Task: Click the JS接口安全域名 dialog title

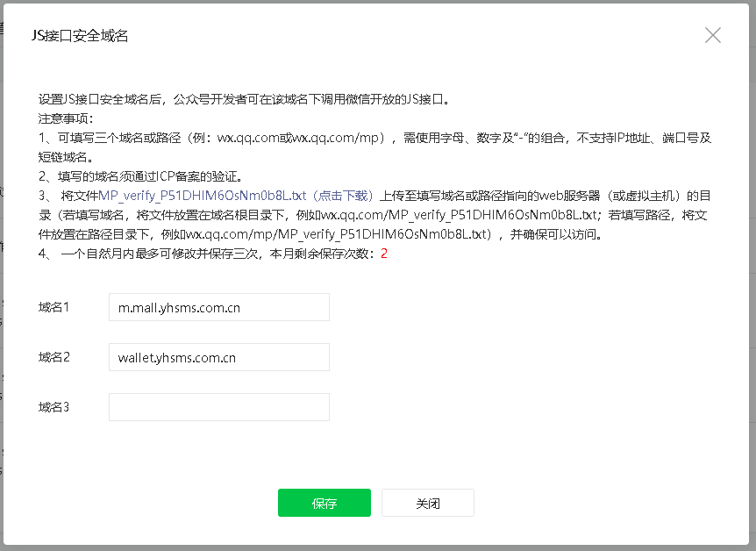Action: [80, 35]
